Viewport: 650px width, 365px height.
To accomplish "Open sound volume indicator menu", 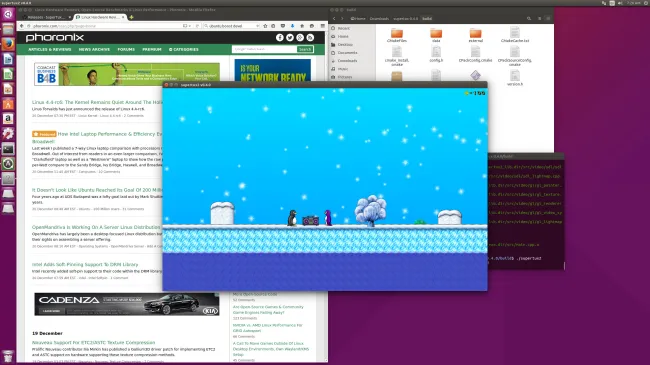I will coord(620,3).
